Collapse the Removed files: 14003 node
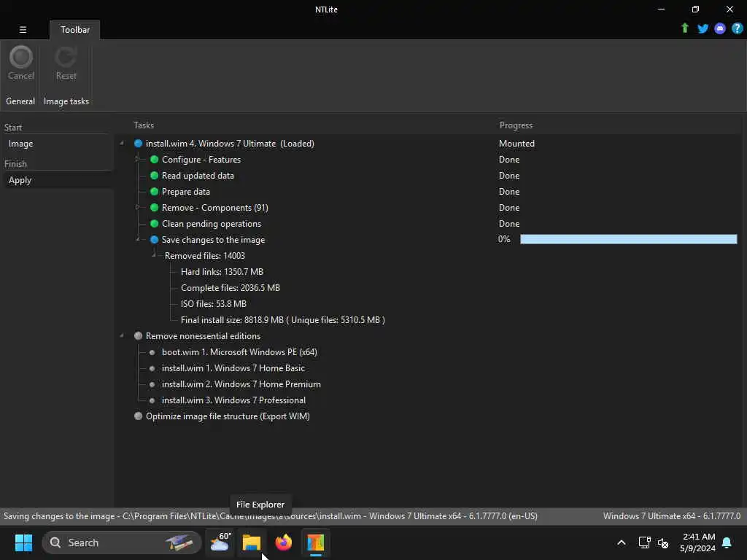This screenshot has height=560, width=747. 154,255
